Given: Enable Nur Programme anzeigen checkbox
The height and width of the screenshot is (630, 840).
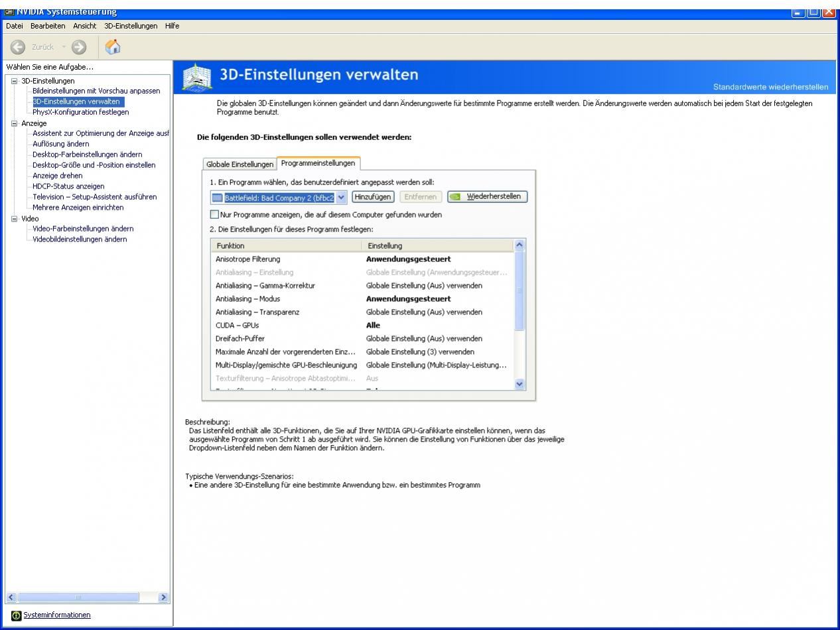Looking at the screenshot, I should [x=214, y=214].
